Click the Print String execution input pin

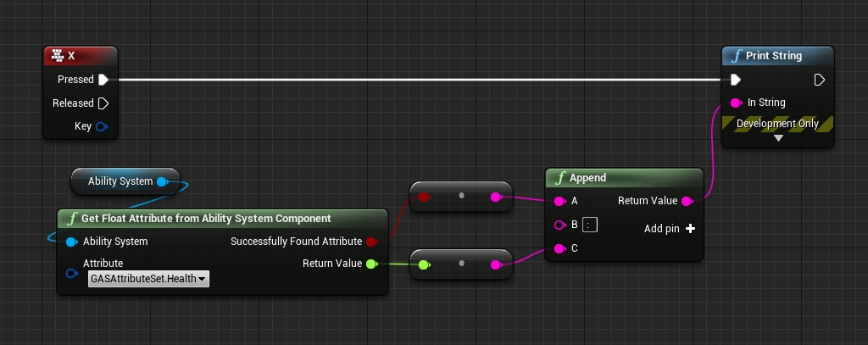pos(735,81)
